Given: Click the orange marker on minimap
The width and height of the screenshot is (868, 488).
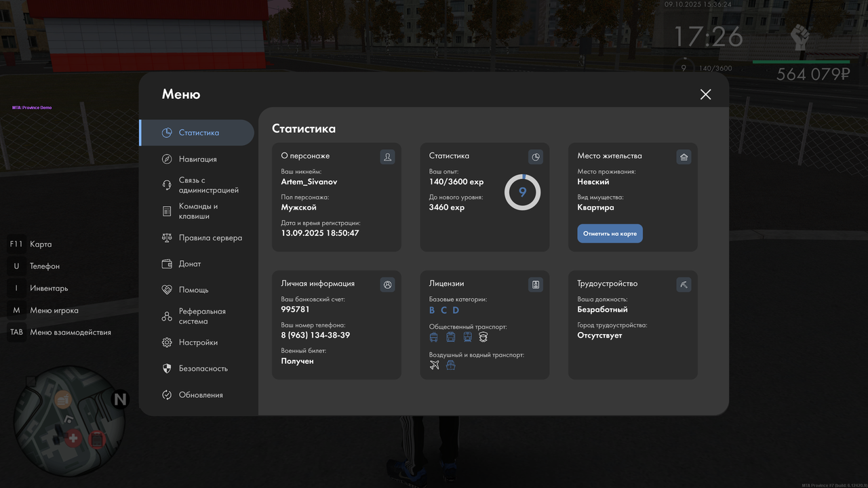Looking at the screenshot, I should coord(63,400).
